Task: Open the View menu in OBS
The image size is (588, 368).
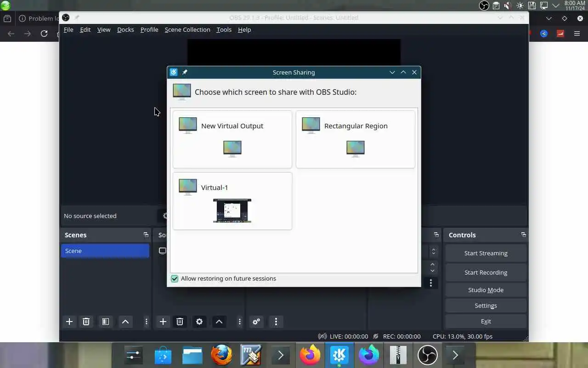Action: coord(104,29)
